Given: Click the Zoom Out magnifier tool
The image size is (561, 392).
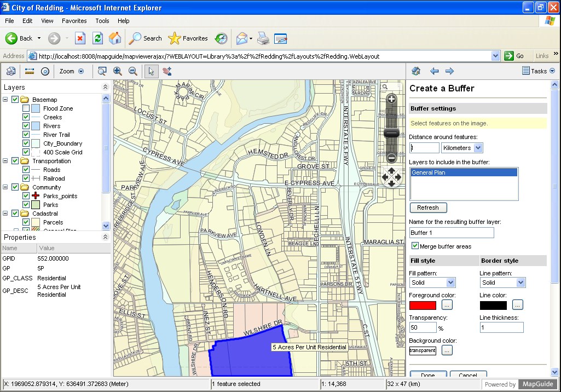Looking at the screenshot, I should pos(133,71).
